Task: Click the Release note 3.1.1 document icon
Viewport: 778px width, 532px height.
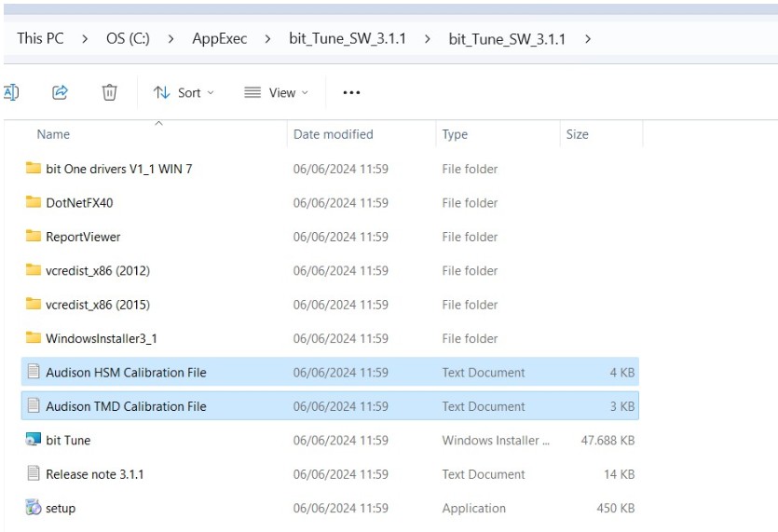Action: click(x=34, y=473)
